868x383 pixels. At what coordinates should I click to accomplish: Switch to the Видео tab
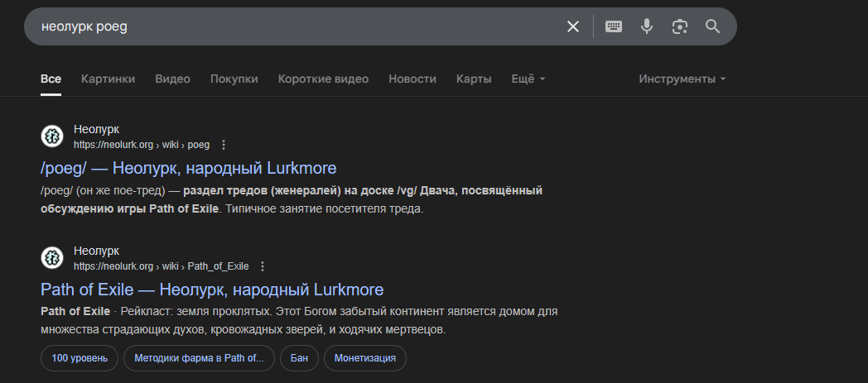coord(173,79)
